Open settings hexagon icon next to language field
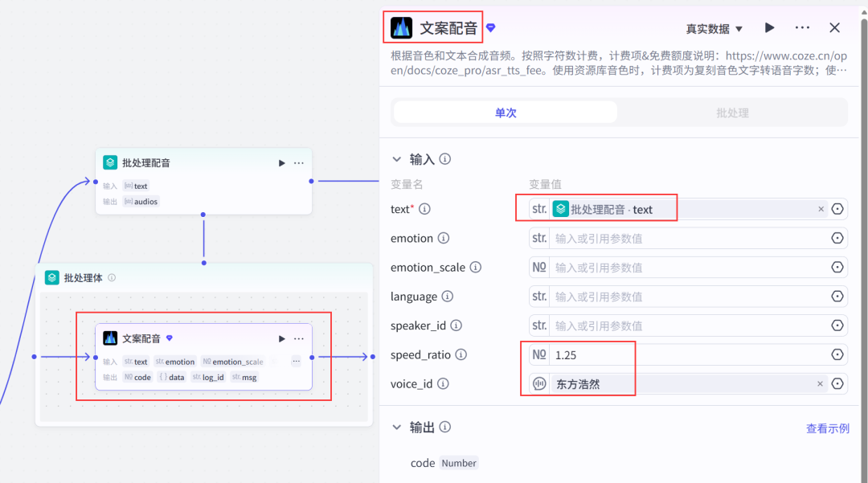Screen dimensions: 868x483 [x=838, y=296]
